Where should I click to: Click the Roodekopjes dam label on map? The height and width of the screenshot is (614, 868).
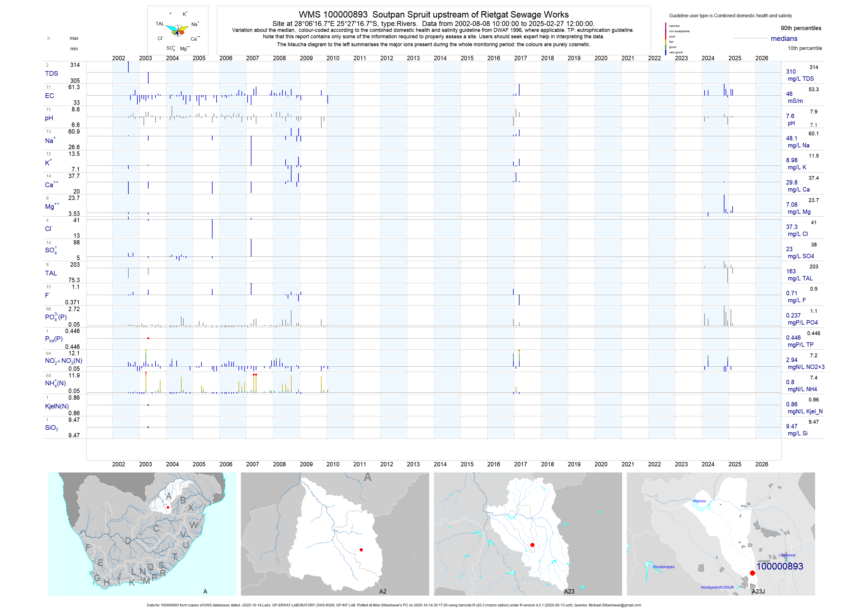pos(663,567)
